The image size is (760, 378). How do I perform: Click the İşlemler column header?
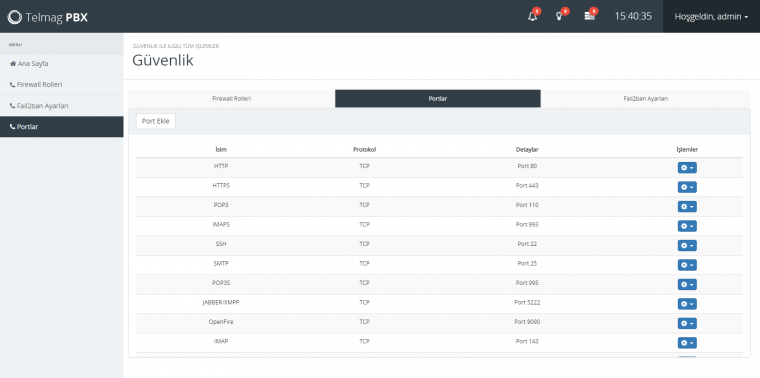pos(687,150)
